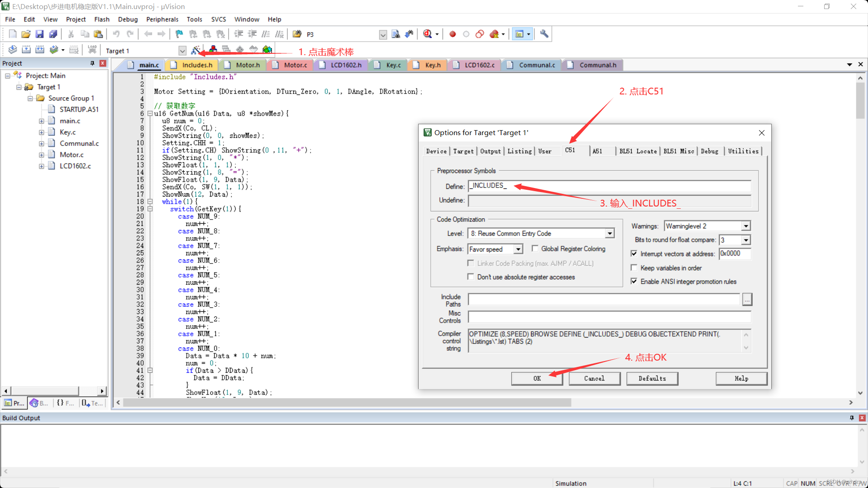This screenshot has width=868, height=488.
Task: Open the Flash menu
Action: click(x=102, y=19)
